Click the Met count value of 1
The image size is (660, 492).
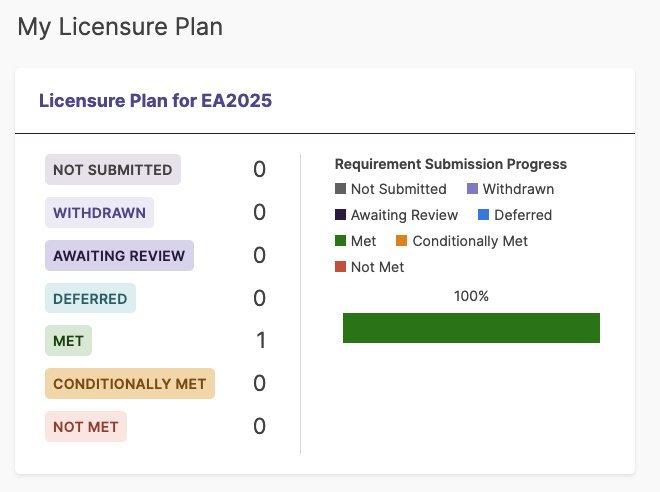pos(260,341)
